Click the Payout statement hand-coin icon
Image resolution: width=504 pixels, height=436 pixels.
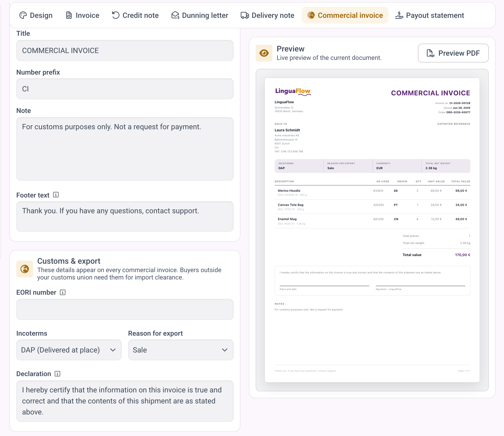pyautogui.click(x=399, y=15)
